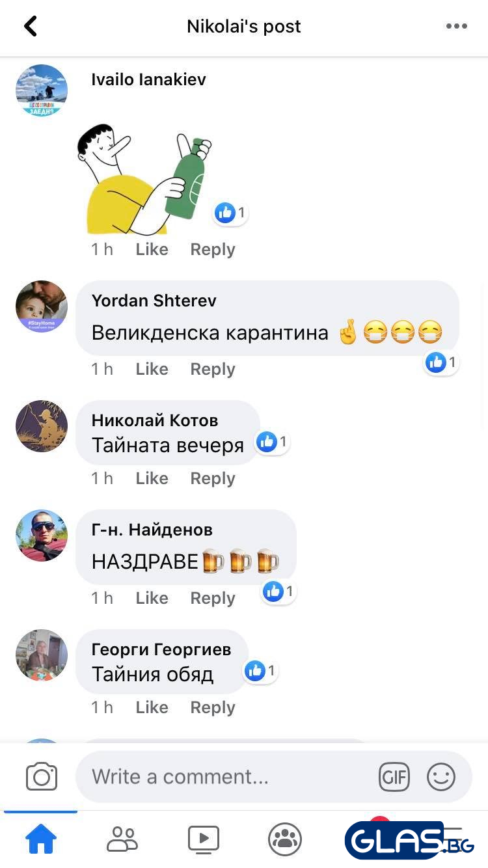Open the emoji smiley picker
The image size is (488, 868).
[441, 777]
